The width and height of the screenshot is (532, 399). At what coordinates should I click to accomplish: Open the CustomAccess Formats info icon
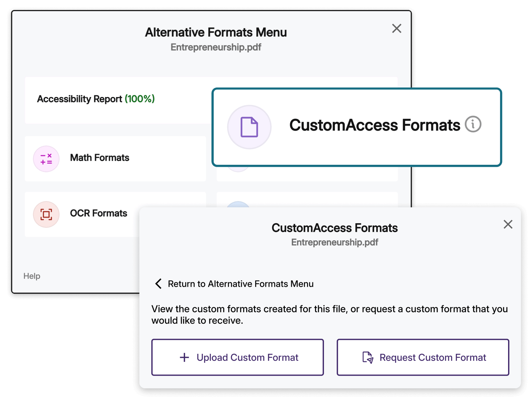pos(473,124)
